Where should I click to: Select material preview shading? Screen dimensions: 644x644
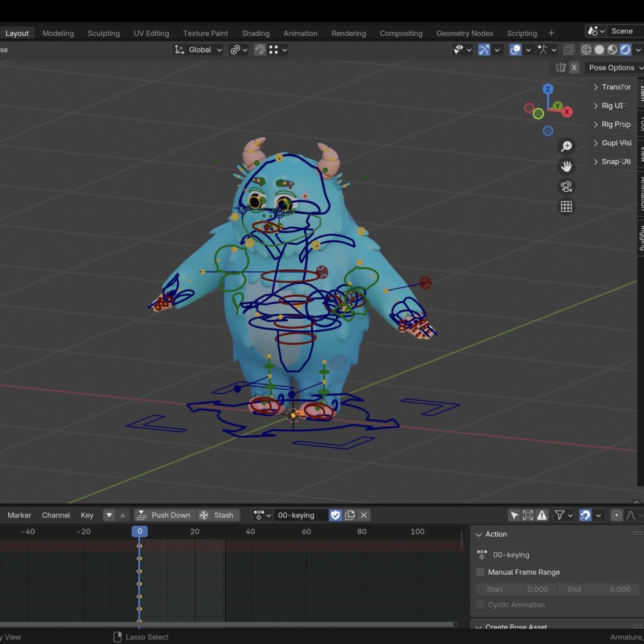click(x=613, y=50)
